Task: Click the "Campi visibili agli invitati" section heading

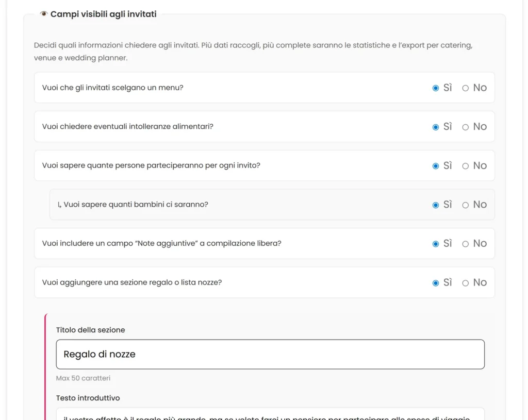Action: pyautogui.click(x=103, y=14)
